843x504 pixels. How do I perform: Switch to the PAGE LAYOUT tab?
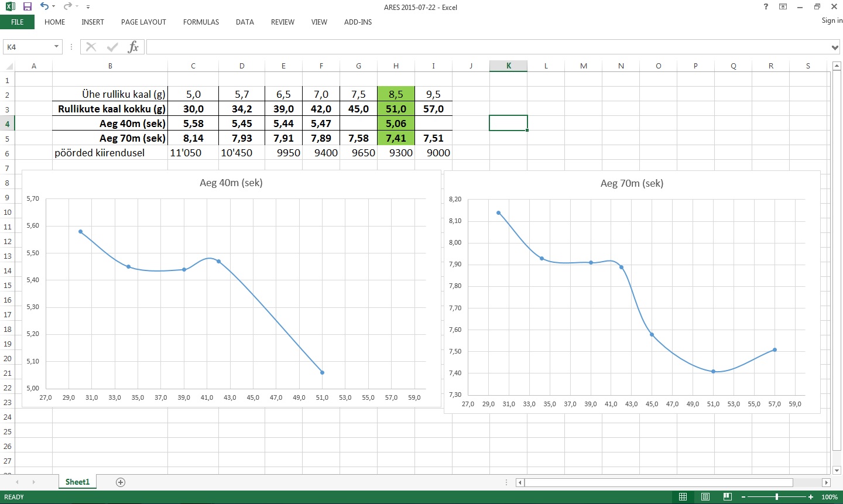143,22
